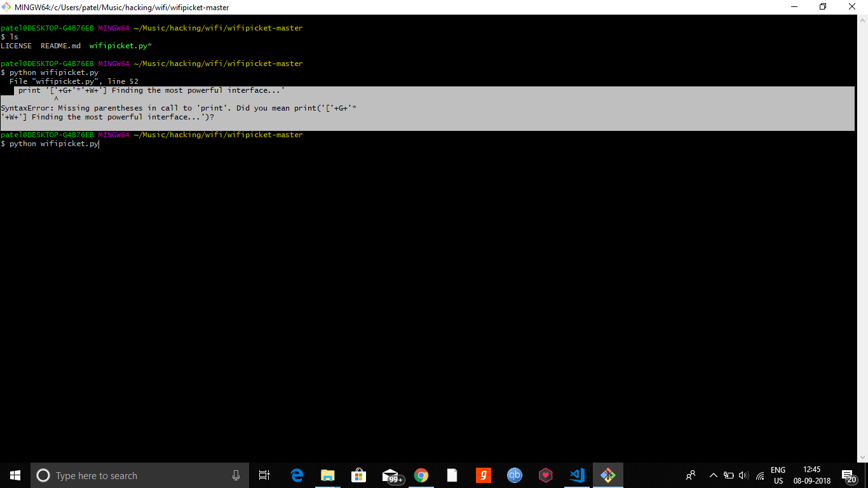Click the 'SyntaxError: Missing parentheses' line
Screen dimensions: 868x488
179,108
